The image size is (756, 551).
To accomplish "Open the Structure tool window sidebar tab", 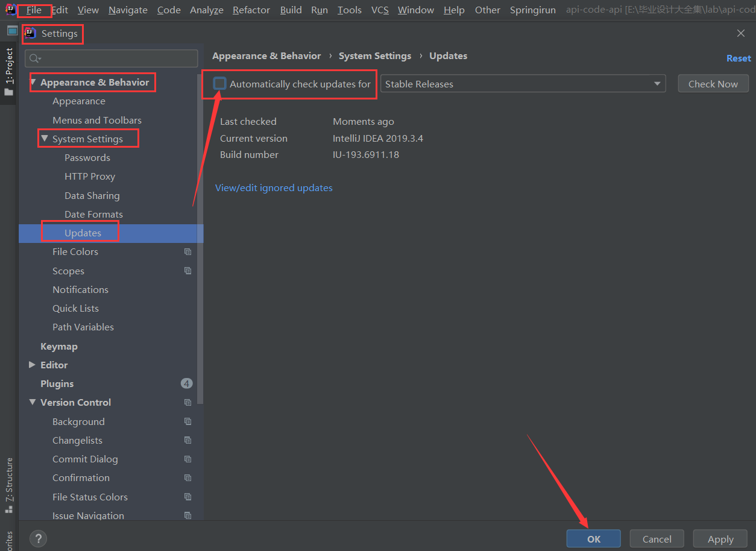I will click(9, 485).
